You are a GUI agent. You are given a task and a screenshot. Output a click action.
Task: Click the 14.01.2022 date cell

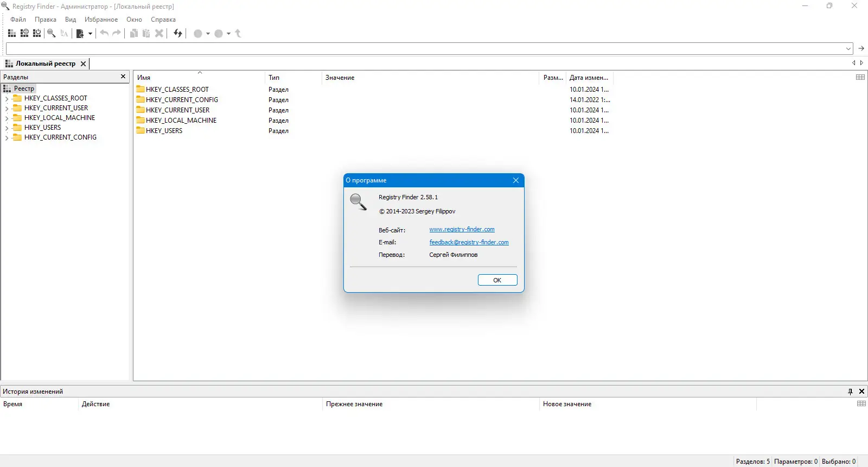pos(590,100)
